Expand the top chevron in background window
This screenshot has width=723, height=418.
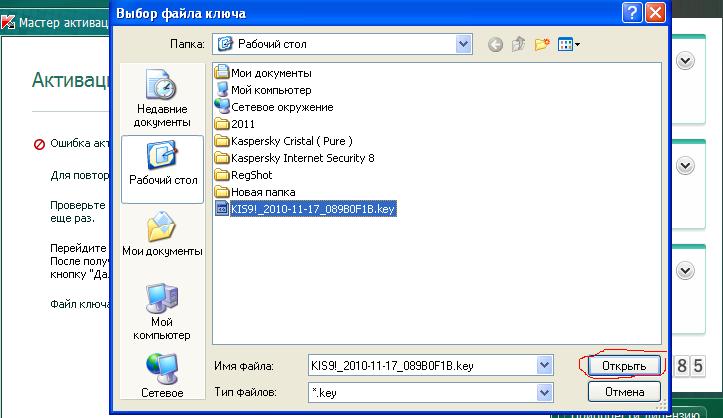685,61
